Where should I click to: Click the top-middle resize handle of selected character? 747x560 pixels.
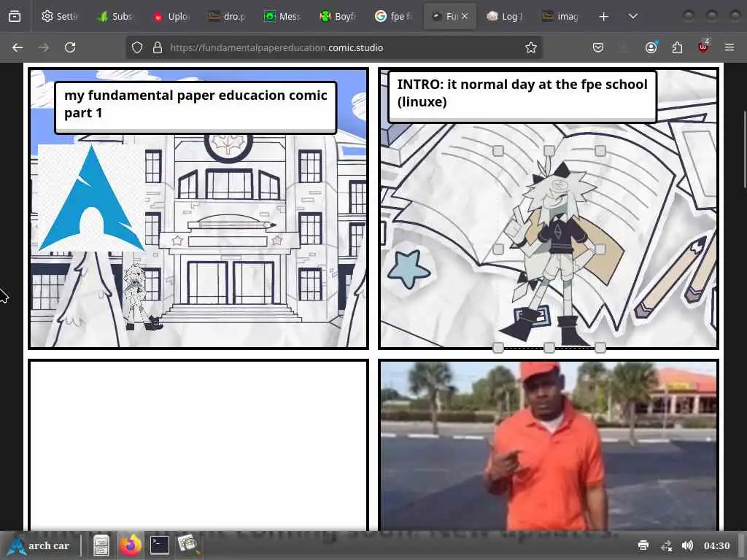coord(549,151)
